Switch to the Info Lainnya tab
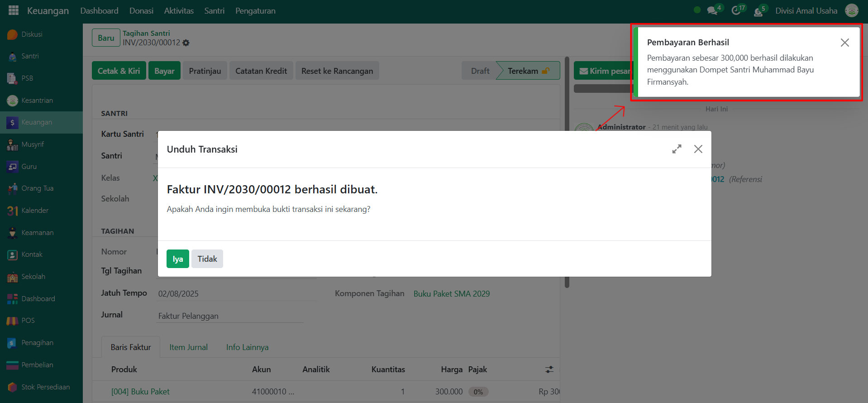868x403 pixels. 247,347
